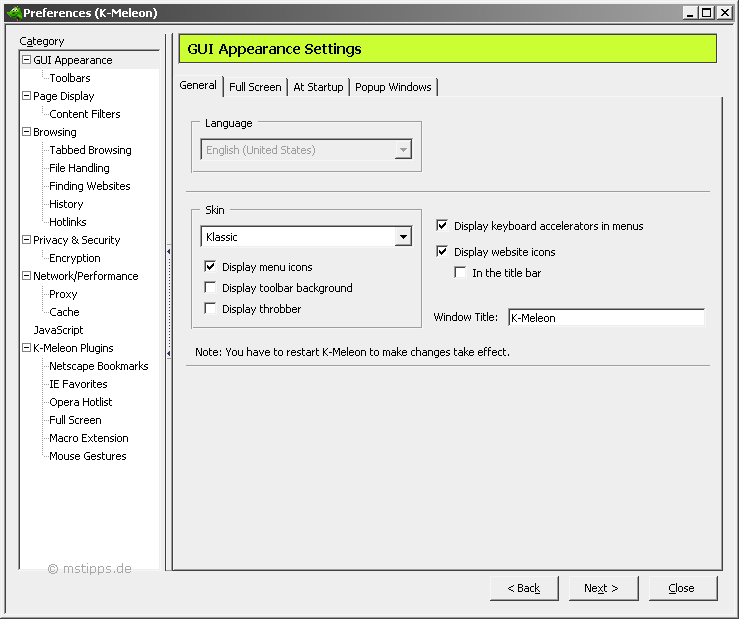Open File Handling settings
The width and height of the screenshot is (739, 619).
[79, 168]
